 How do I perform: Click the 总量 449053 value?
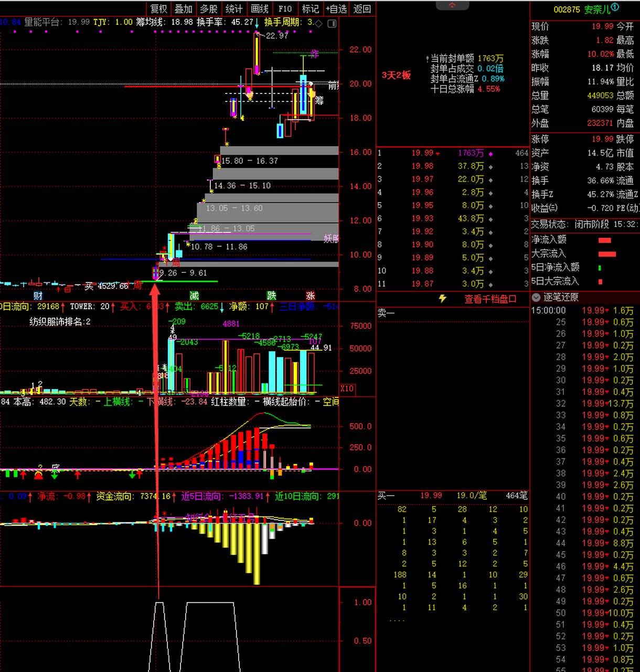click(600, 96)
